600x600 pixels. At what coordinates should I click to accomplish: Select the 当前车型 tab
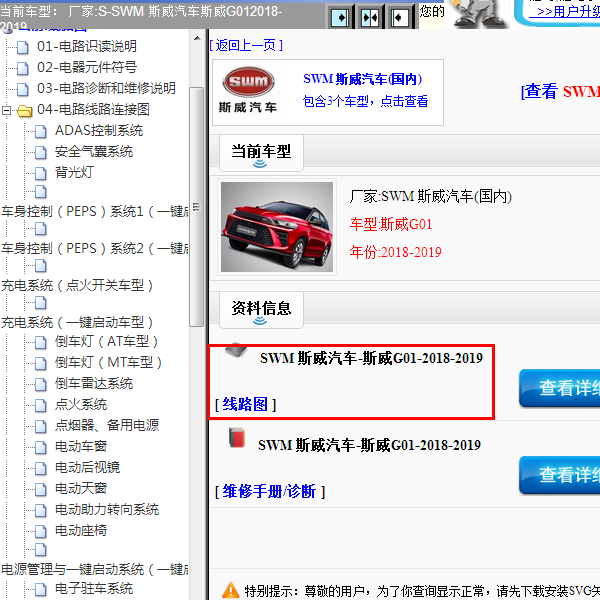pos(261,153)
